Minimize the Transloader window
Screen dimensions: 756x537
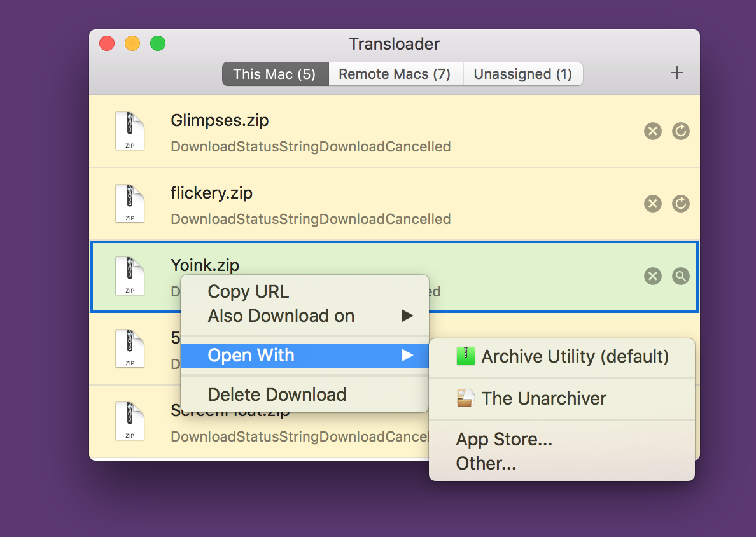[x=132, y=43]
